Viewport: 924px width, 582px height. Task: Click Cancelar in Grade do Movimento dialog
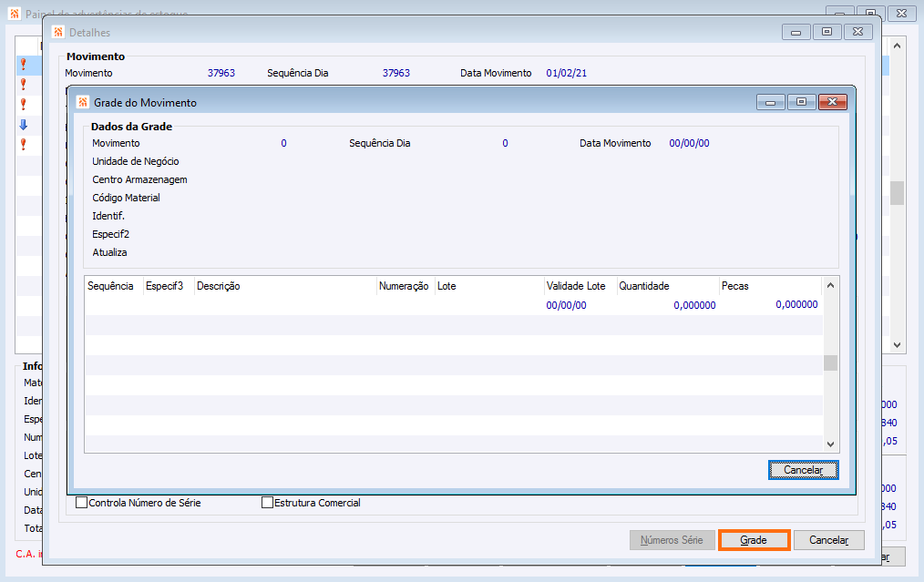(x=803, y=470)
